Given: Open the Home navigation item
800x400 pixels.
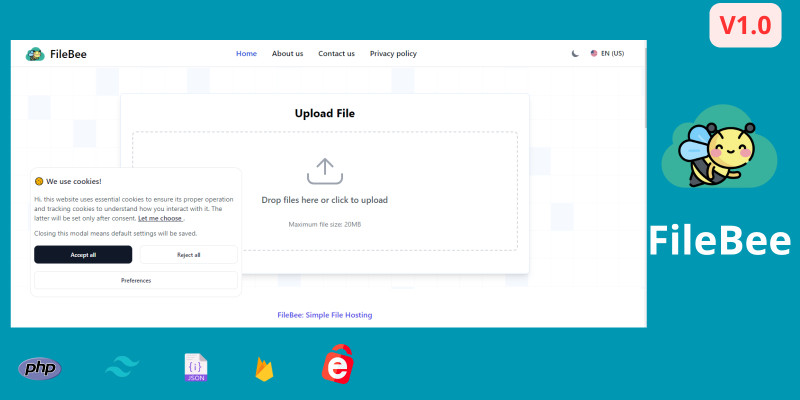Looking at the screenshot, I should pyautogui.click(x=246, y=54).
